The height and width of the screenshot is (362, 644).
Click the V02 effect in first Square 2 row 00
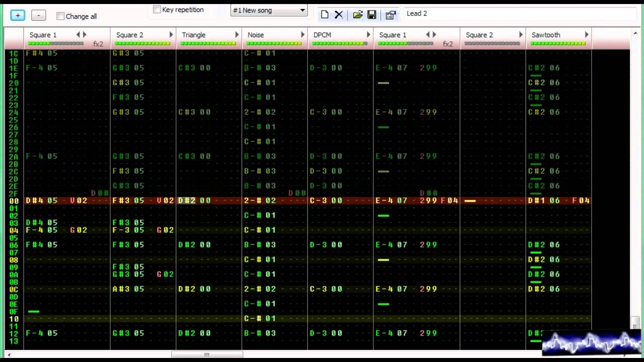point(166,201)
